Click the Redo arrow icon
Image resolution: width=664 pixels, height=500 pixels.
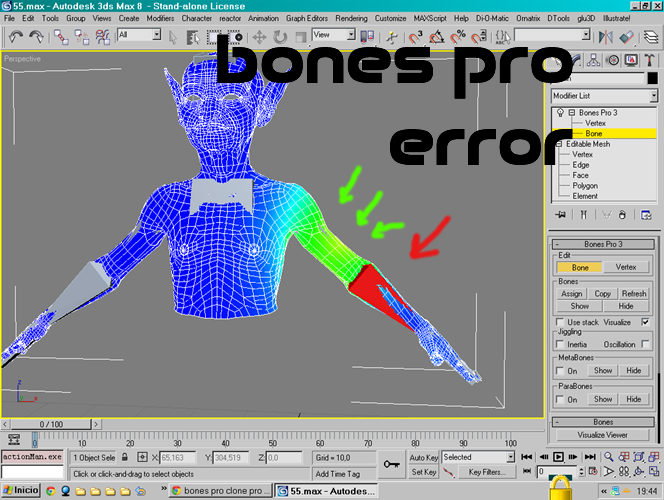(x=36, y=37)
